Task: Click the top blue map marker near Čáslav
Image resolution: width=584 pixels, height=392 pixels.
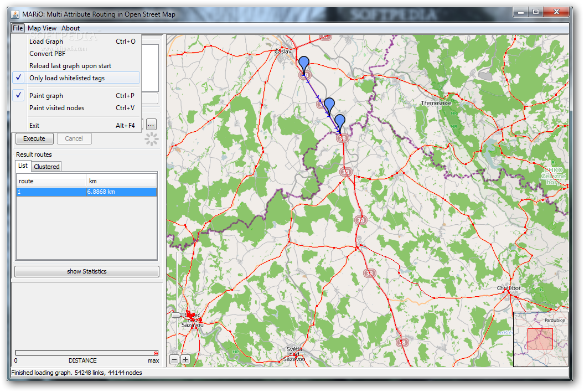Action: [304, 64]
